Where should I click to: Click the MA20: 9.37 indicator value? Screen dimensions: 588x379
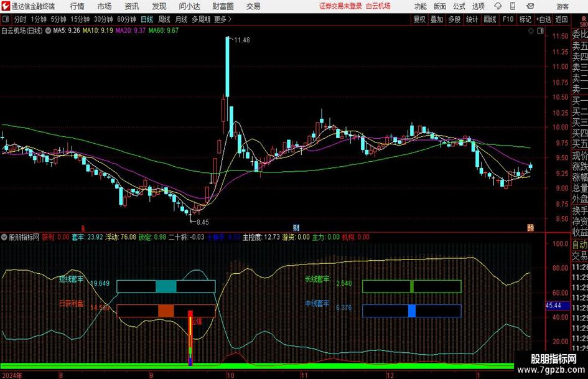click(130, 30)
